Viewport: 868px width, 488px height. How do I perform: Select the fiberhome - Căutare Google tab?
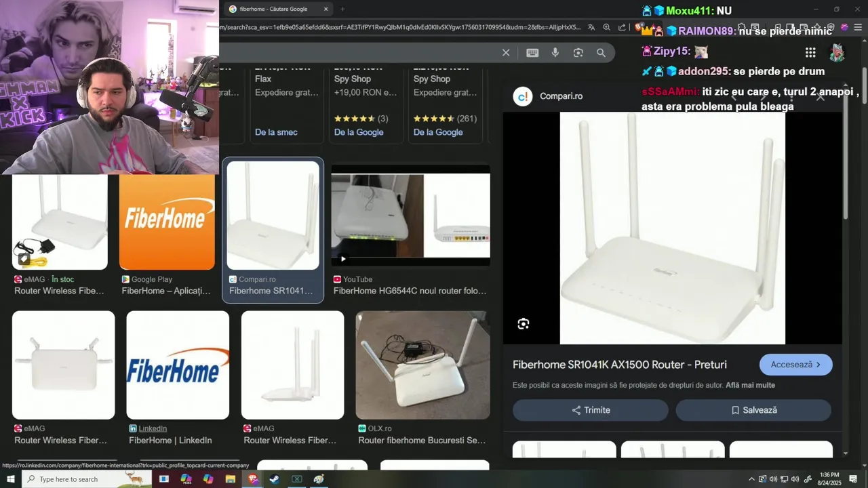pos(277,9)
